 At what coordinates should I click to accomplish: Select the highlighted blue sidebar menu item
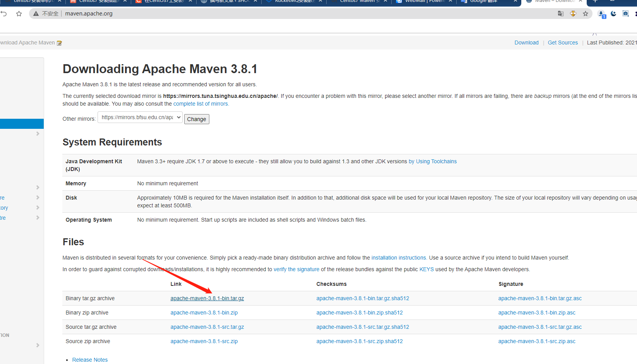click(22, 124)
